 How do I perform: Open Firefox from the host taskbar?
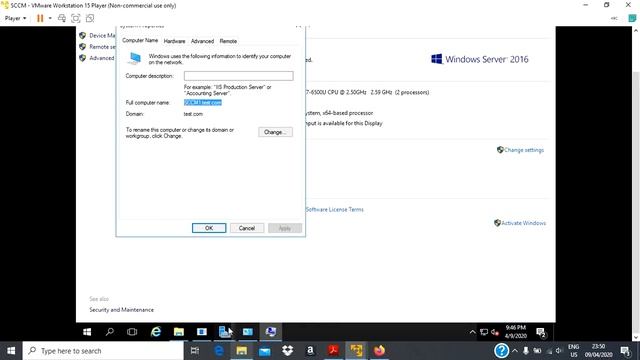[x=379, y=351]
